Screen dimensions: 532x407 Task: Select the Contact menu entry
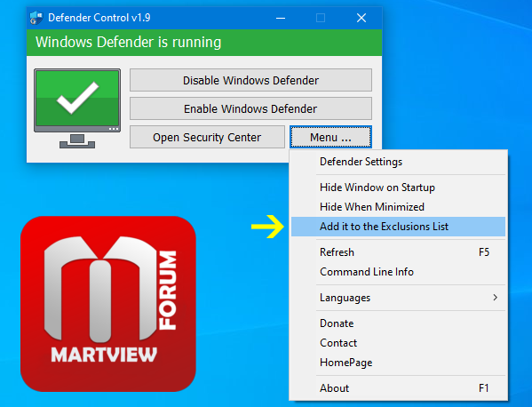point(398,343)
